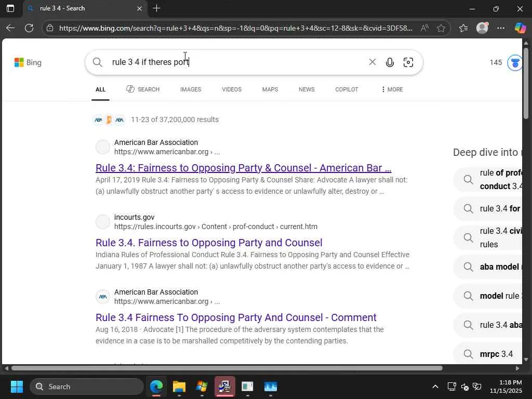Click the scroll right arrow
Screen dimensions: 532x399
[x=517, y=368]
